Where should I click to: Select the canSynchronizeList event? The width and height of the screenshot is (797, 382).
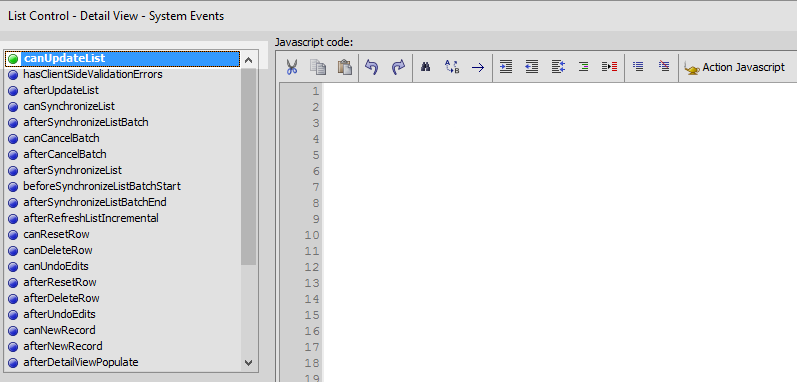(69, 106)
